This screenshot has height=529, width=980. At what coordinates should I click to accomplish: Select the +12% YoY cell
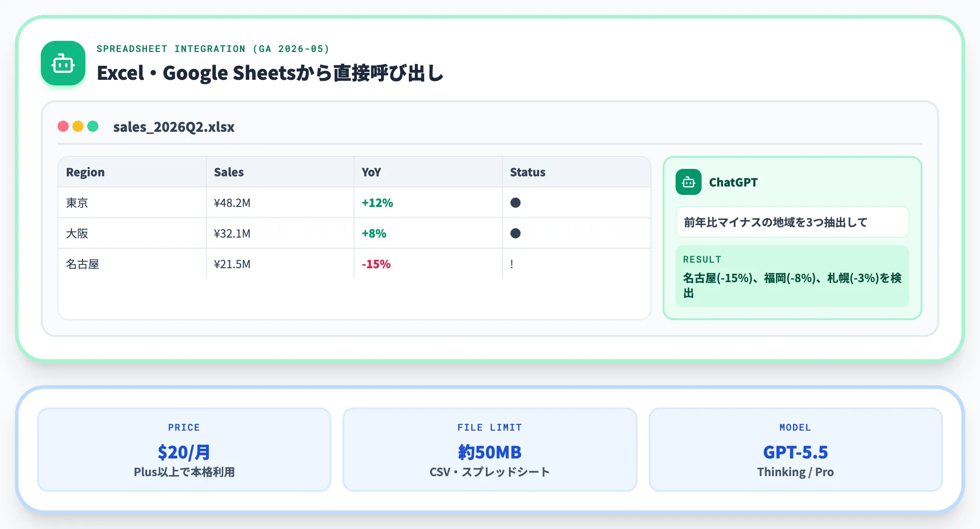pos(428,203)
